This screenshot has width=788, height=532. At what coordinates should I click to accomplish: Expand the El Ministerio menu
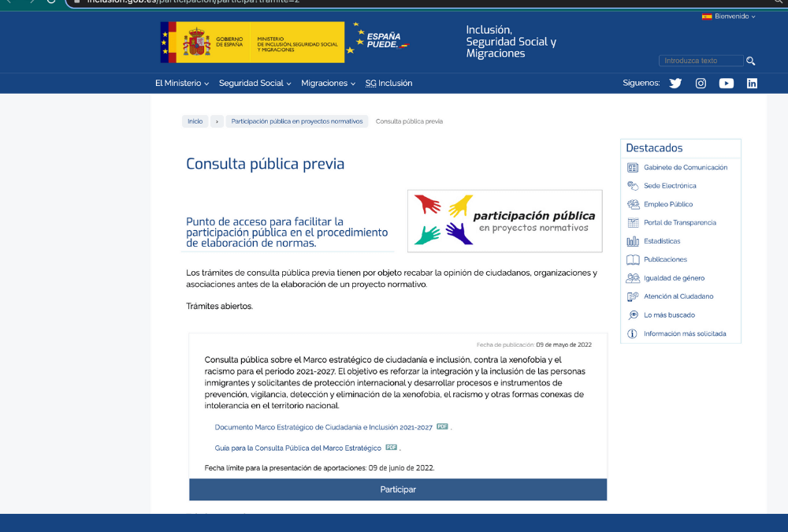click(x=182, y=84)
